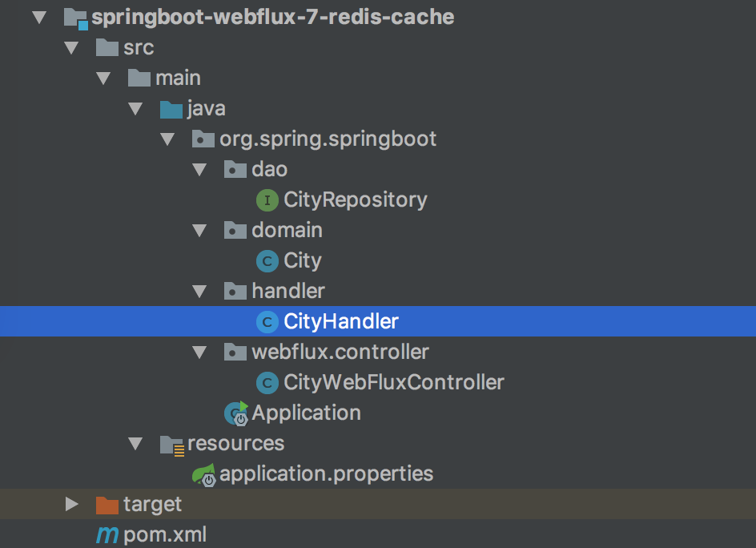Click the City class icon
Viewport: 756px width, 548px height.
pos(267,260)
